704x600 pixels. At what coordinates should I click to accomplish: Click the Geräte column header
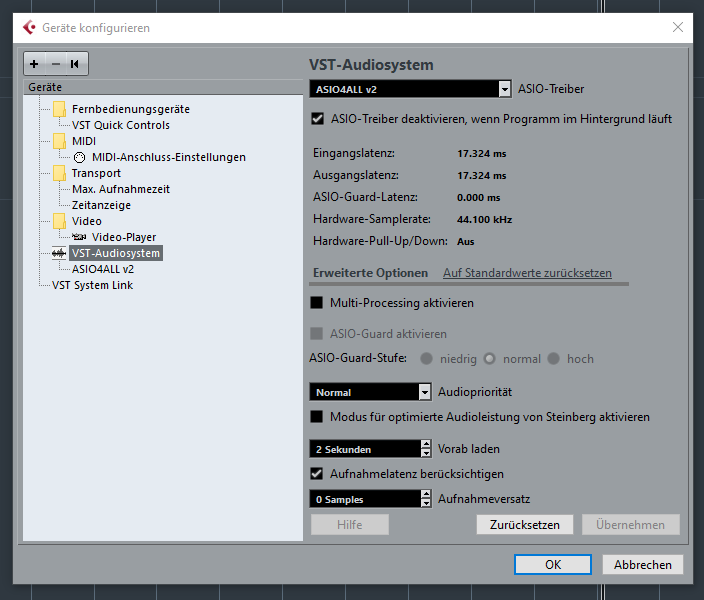(163, 87)
